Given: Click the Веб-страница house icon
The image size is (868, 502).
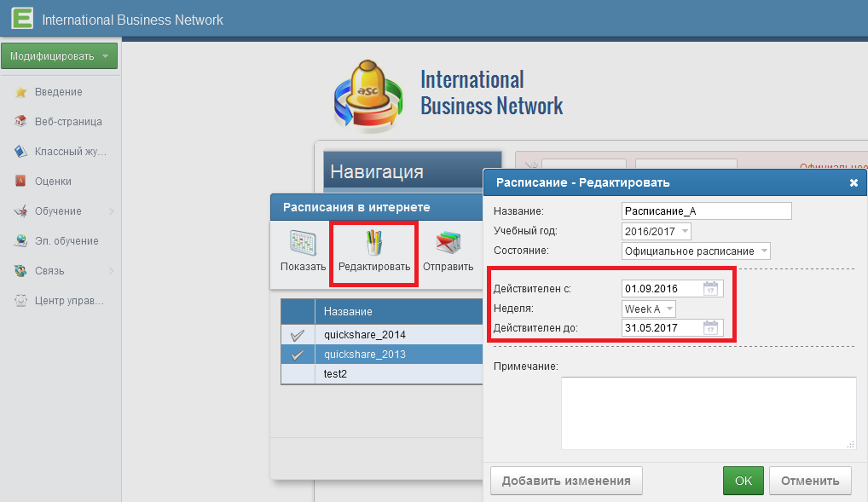Looking at the screenshot, I should (21, 121).
